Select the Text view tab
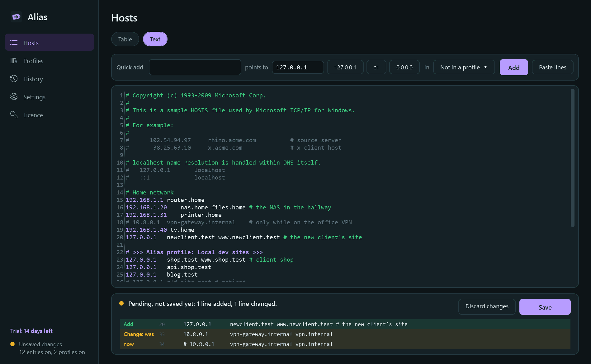591x364 pixels. (155, 39)
